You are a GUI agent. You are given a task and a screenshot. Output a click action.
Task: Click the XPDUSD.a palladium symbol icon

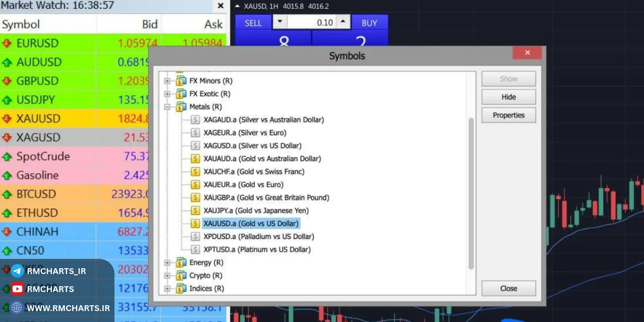click(x=195, y=236)
